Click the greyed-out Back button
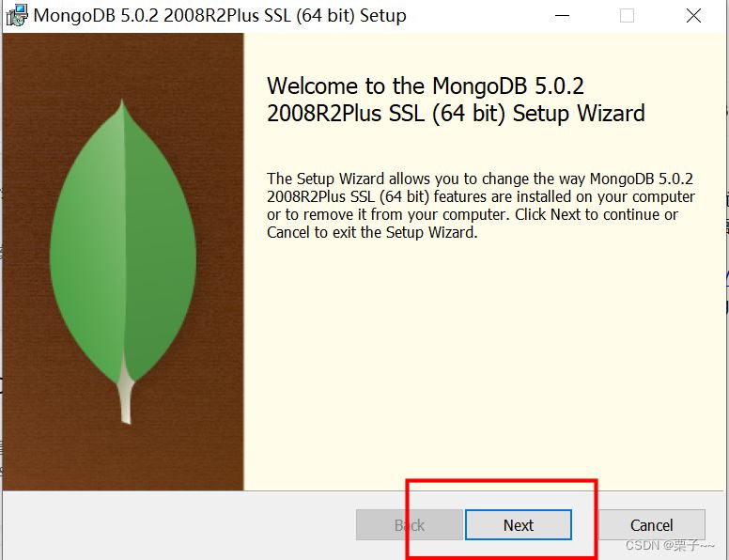 tap(409, 525)
